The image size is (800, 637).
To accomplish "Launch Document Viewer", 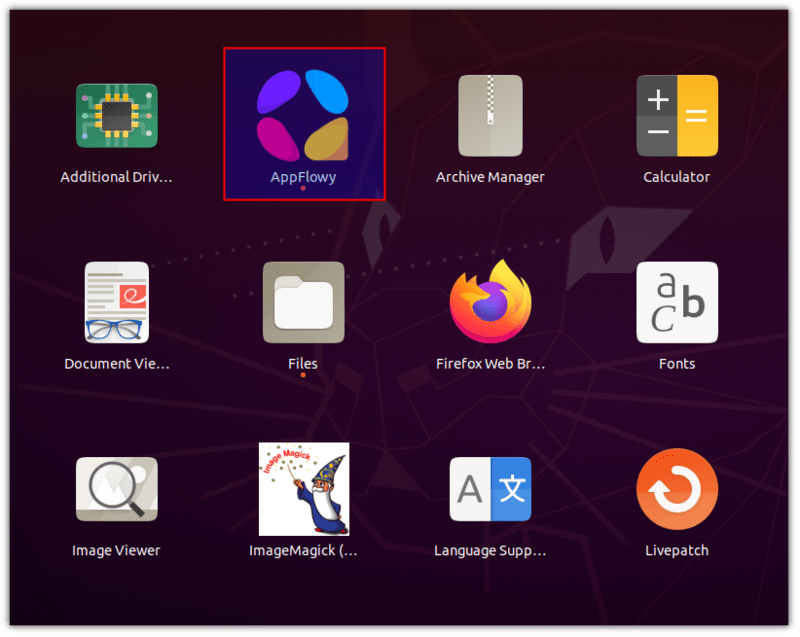I will click(117, 303).
